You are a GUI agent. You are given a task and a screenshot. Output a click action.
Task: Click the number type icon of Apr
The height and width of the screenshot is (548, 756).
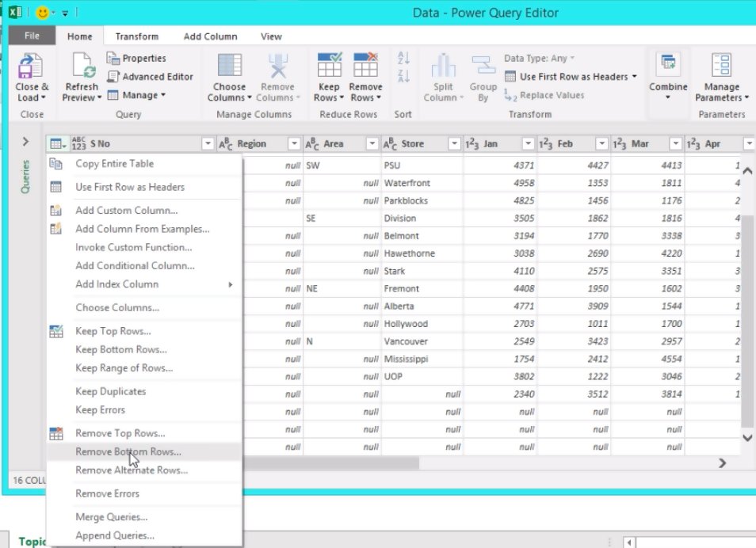click(x=693, y=143)
